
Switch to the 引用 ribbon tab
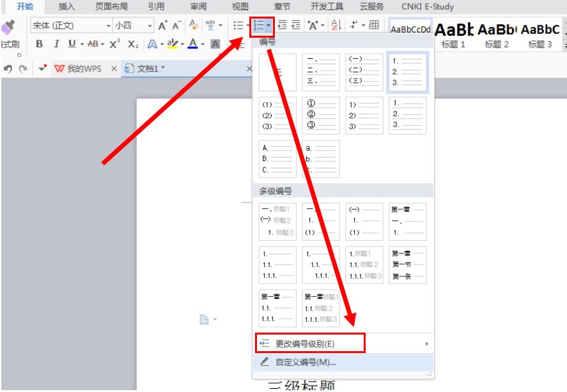pos(156,6)
